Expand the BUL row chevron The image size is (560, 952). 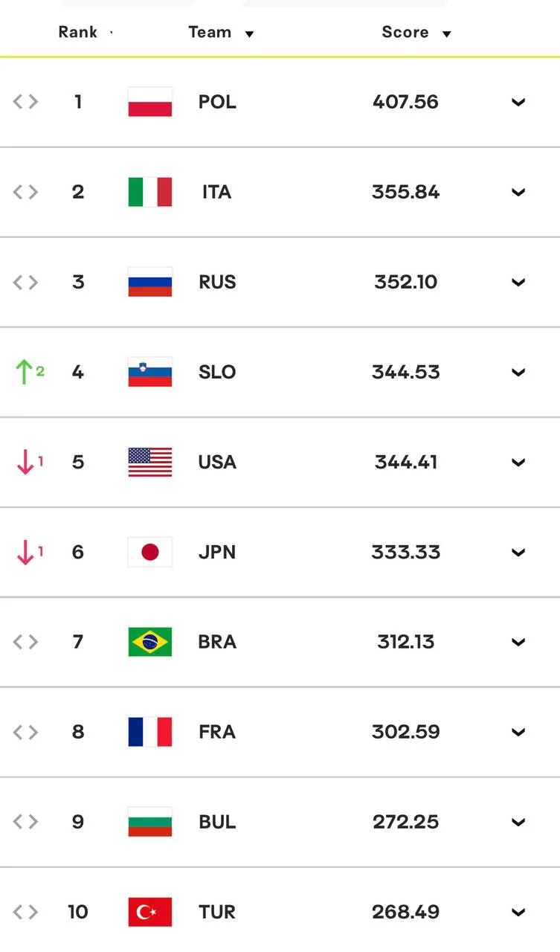[x=518, y=822]
